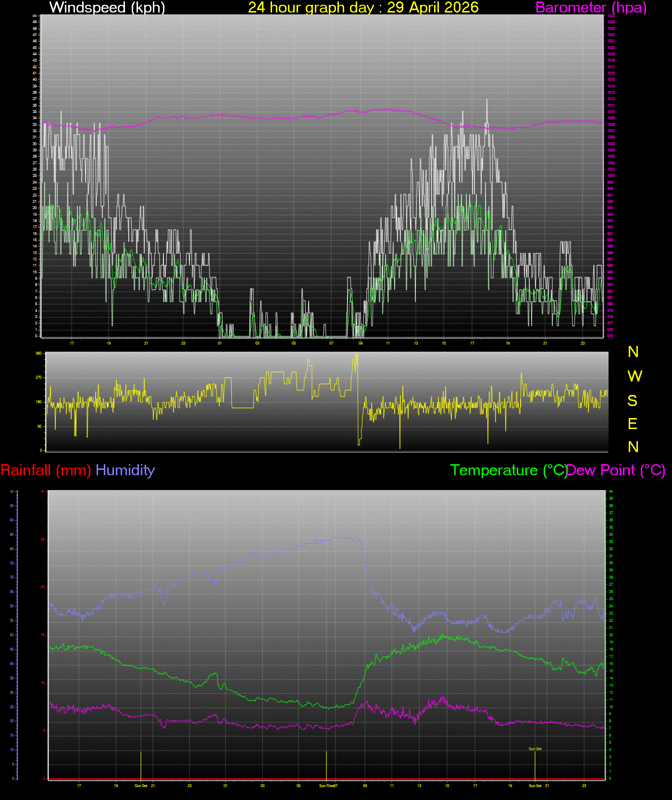The image size is (672, 800).
Task: Click the yellow sunrise marker line
Action: click(326, 766)
